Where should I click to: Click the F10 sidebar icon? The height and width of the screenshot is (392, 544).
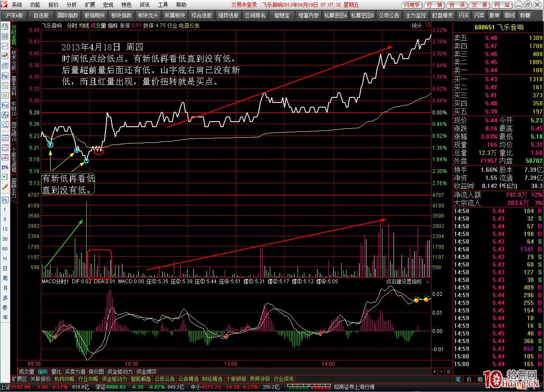[x=5, y=76]
